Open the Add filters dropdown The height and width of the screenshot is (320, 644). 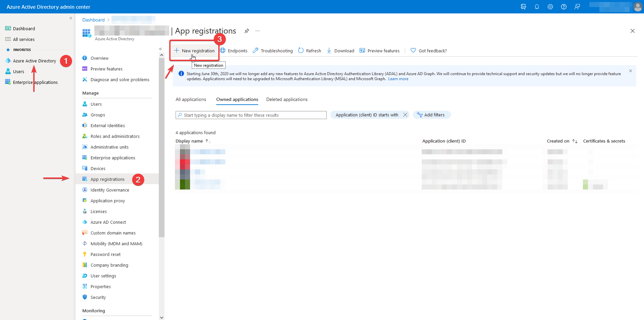[x=432, y=115]
